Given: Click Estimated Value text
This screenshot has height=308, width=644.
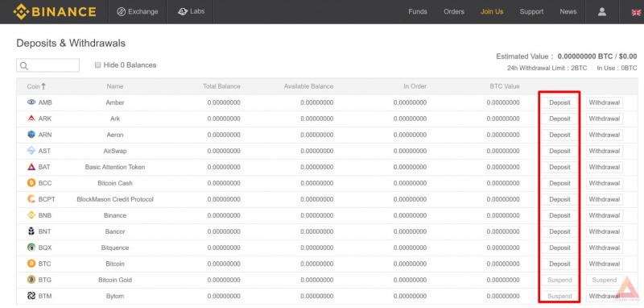Looking at the screenshot, I should [x=567, y=56].
